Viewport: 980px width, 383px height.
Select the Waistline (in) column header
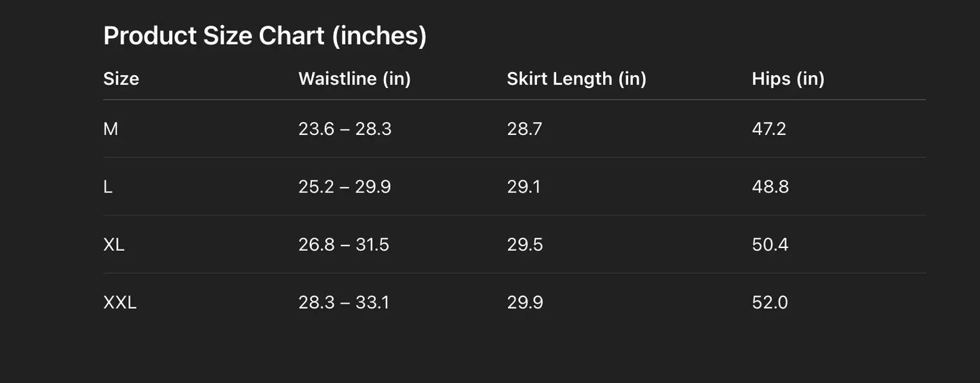pyautogui.click(x=354, y=79)
